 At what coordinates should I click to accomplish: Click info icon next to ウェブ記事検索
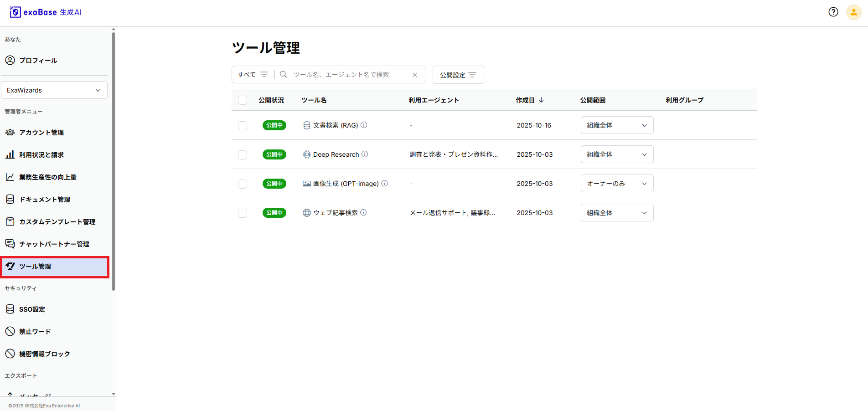coord(363,212)
